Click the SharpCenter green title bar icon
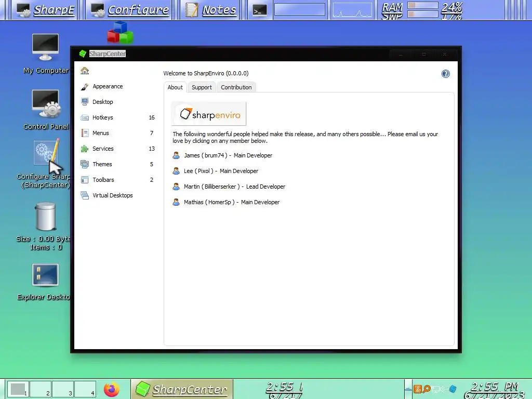 tap(83, 54)
